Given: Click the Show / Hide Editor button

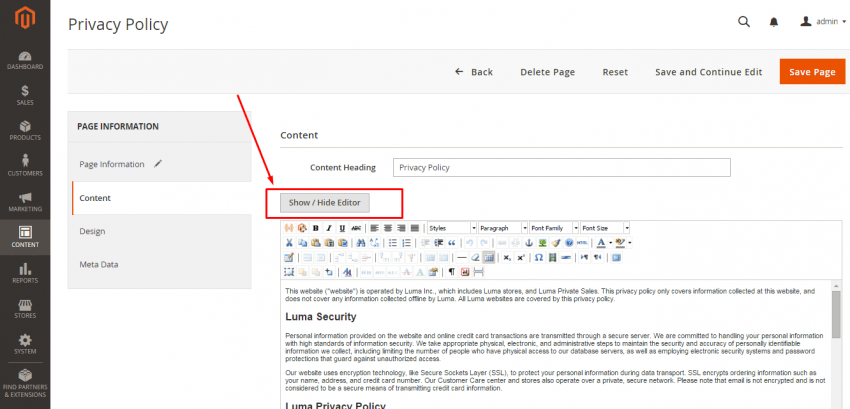Looking at the screenshot, I should pos(324,202).
